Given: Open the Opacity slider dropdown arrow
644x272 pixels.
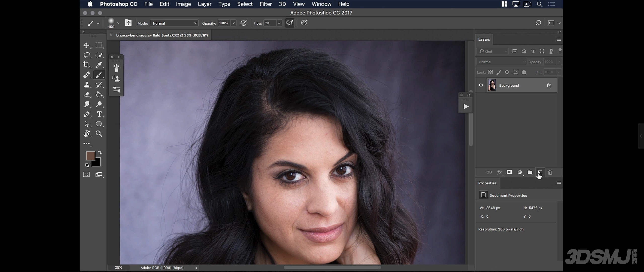Looking at the screenshot, I should tap(233, 23).
